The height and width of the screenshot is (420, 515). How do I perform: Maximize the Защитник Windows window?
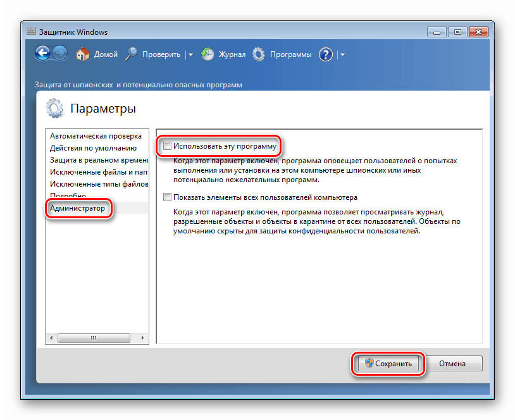pyautogui.click(x=457, y=32)
